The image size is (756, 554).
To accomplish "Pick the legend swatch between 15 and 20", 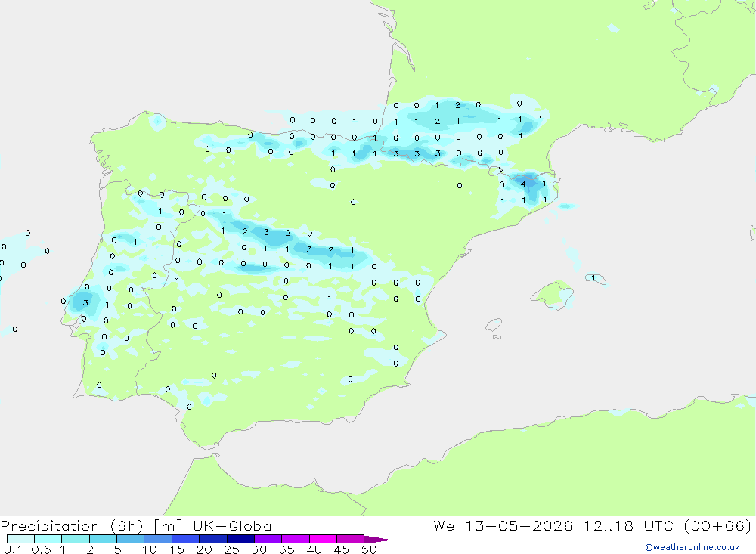I will pos(186,539).
